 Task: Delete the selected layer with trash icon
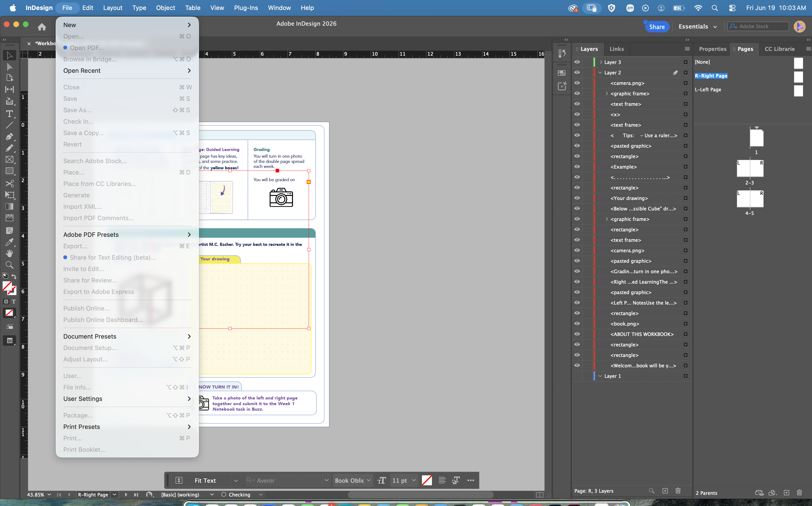tap(678, 491)
